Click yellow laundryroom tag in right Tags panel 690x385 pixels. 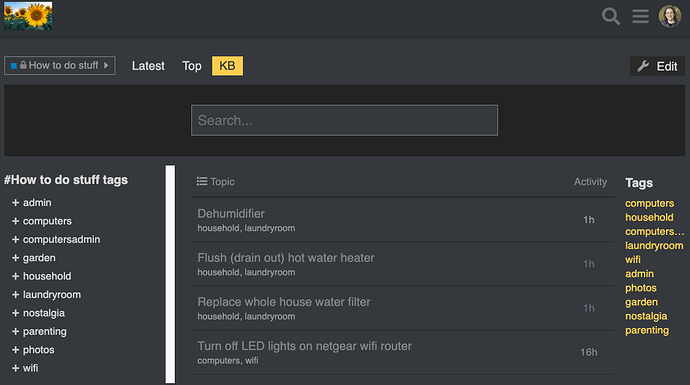[654, 246]
